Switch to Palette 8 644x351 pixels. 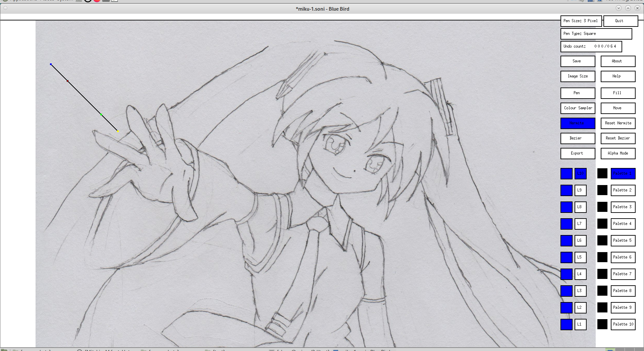623,291
